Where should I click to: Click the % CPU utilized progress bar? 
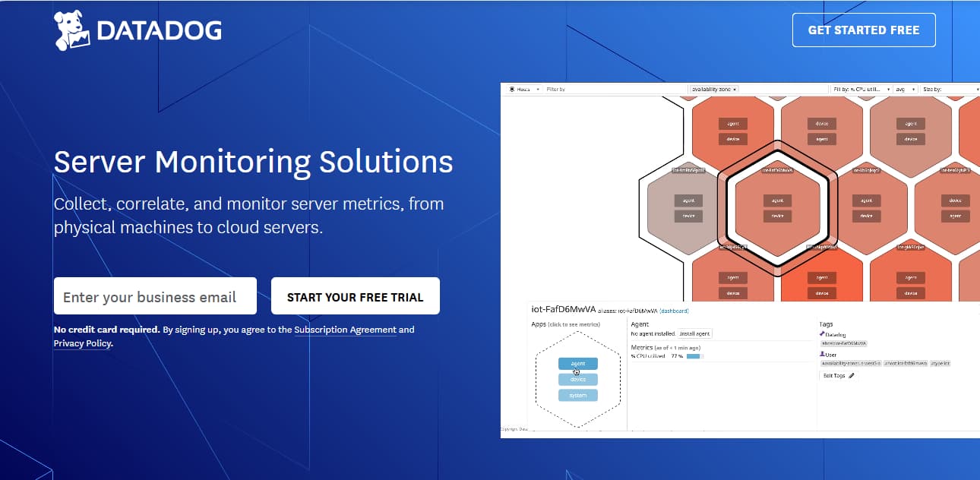694,355
